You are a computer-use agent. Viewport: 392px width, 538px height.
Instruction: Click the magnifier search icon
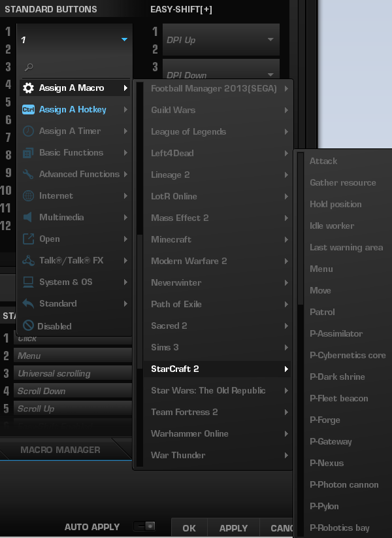click(29, 67)
